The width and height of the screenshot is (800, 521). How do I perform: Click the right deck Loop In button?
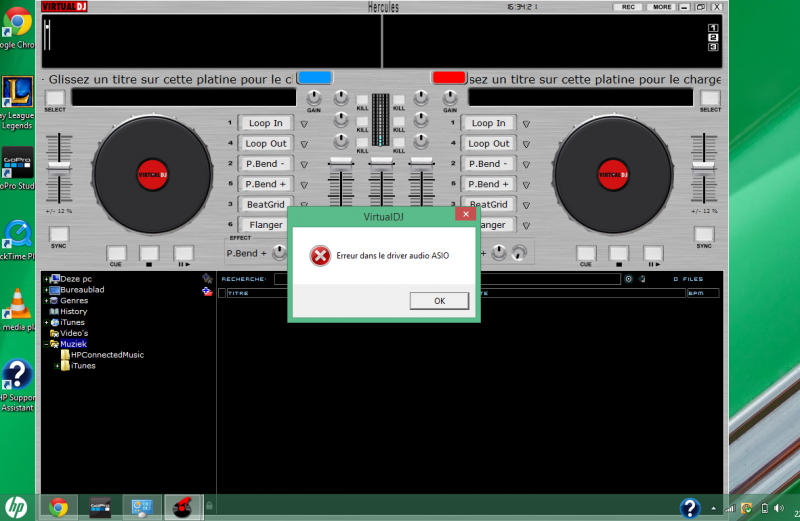[x=488, y=123]
